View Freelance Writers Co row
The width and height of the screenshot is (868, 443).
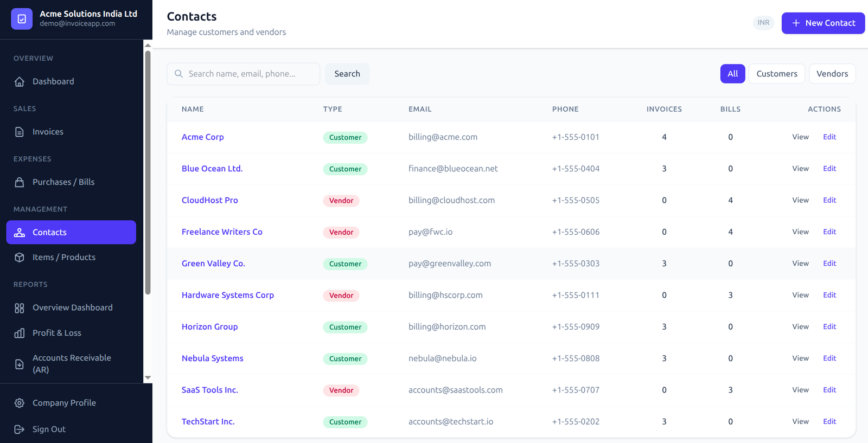800,232
